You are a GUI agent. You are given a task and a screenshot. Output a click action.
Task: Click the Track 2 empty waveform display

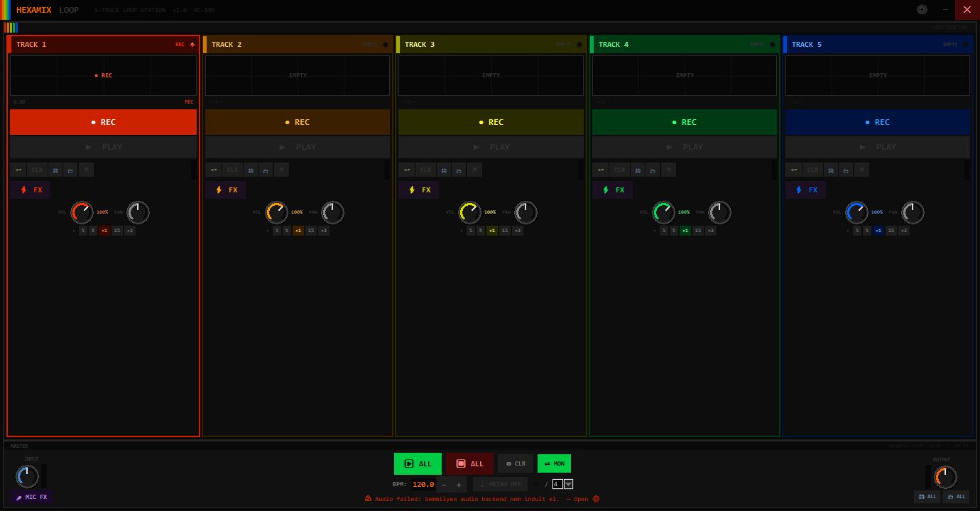(298, 75)
